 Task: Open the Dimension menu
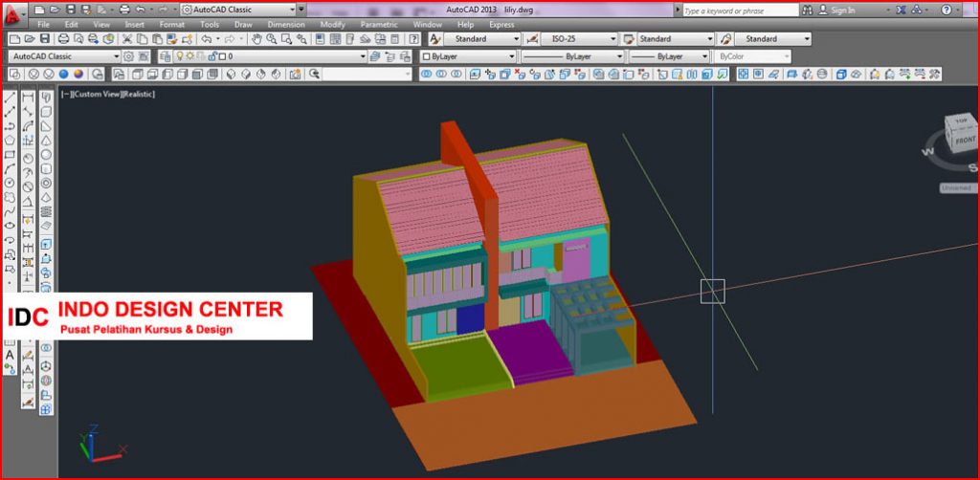point(286,25)
